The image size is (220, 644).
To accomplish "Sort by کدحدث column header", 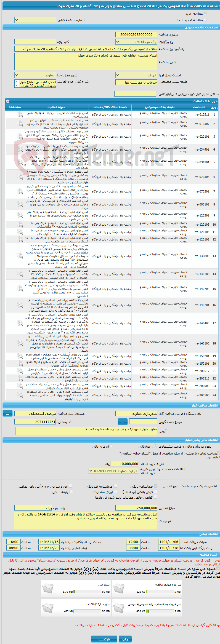I will point(199,107).
